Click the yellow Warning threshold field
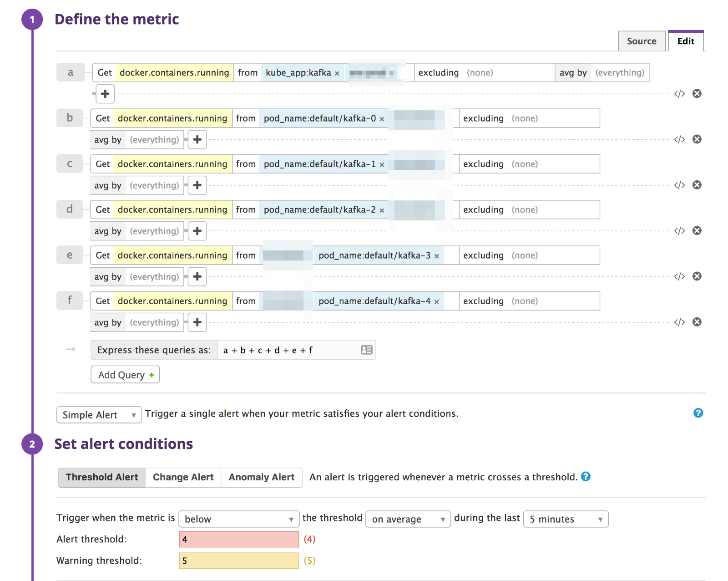This screenshot has height=581, width=728. (239, 561)
